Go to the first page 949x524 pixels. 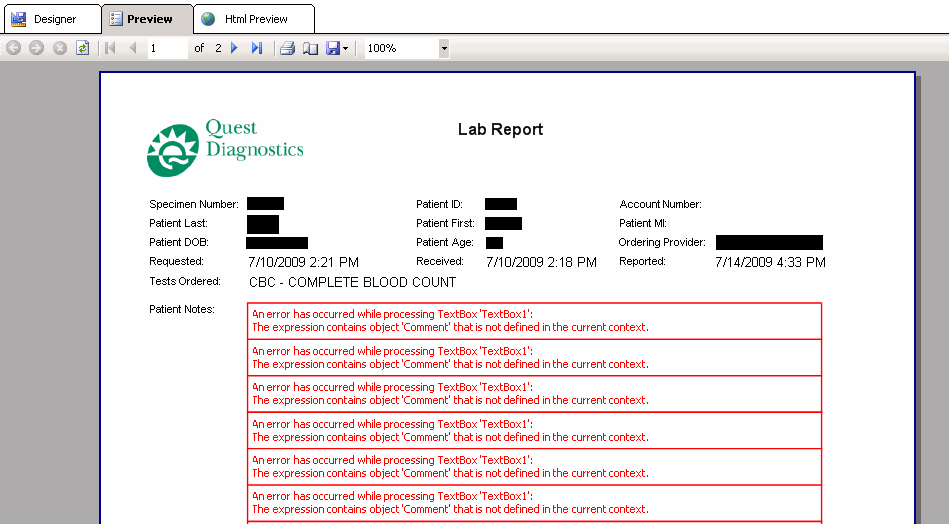[x=110, y=48]
